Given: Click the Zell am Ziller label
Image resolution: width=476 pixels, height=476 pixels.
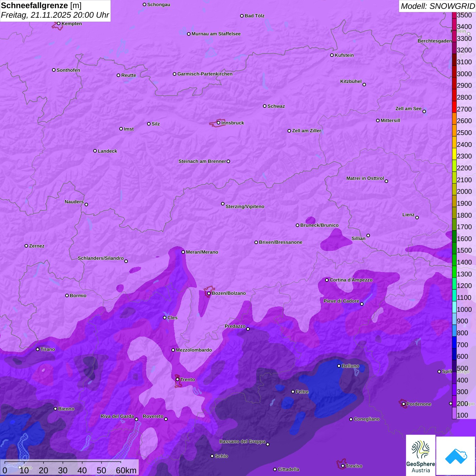Looking at the screenshot, I should pyautogui.click(x=307, y=131).
